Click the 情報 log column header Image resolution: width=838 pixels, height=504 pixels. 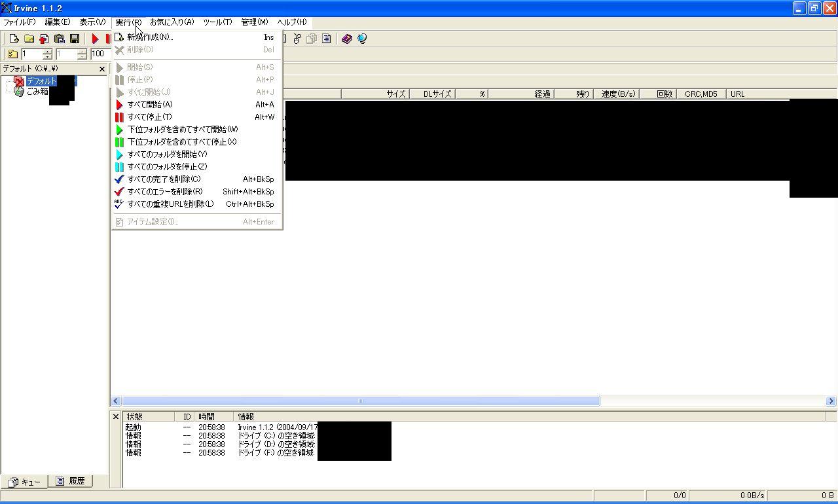click(530, 417)
